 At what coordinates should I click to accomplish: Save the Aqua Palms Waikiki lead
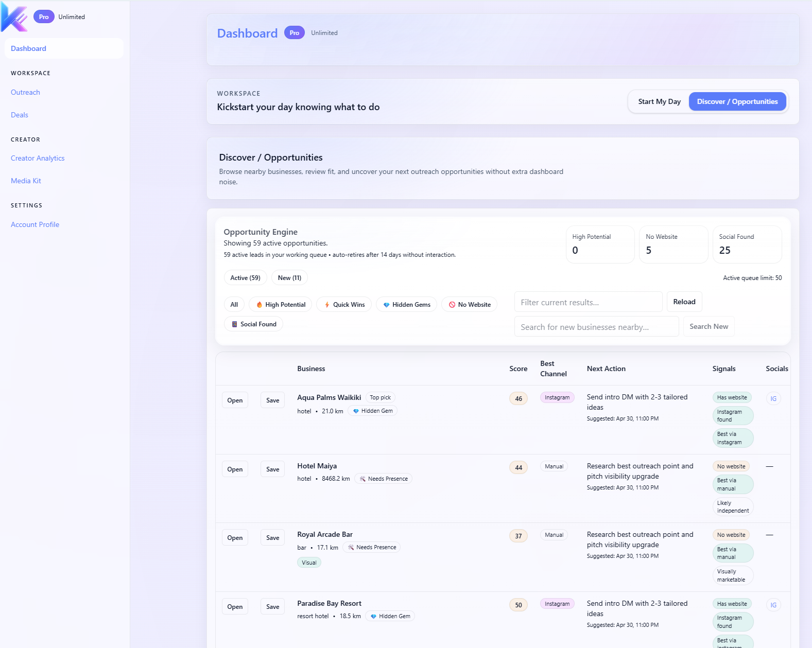272,400
